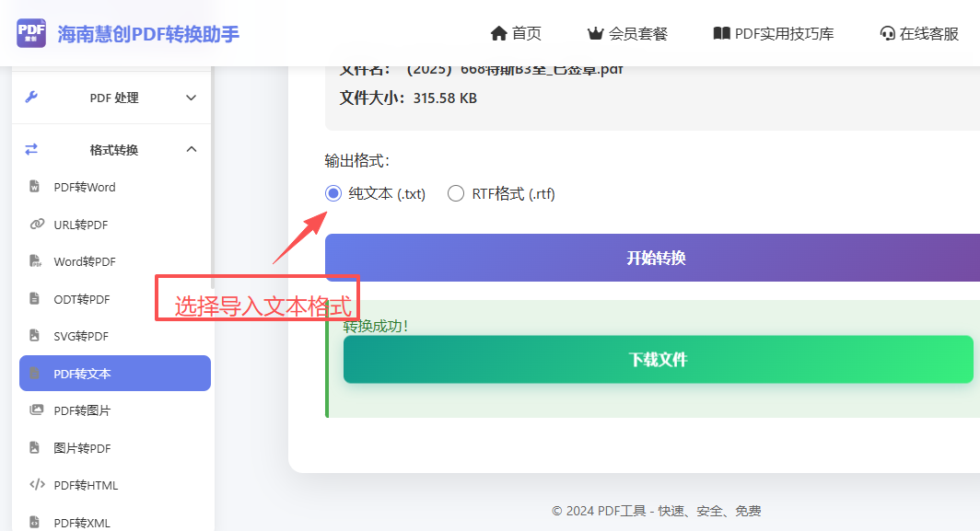Collapse the 格式转换 section chevron
The width and height of the screenshot is (980, 531).
click(192, 149)
